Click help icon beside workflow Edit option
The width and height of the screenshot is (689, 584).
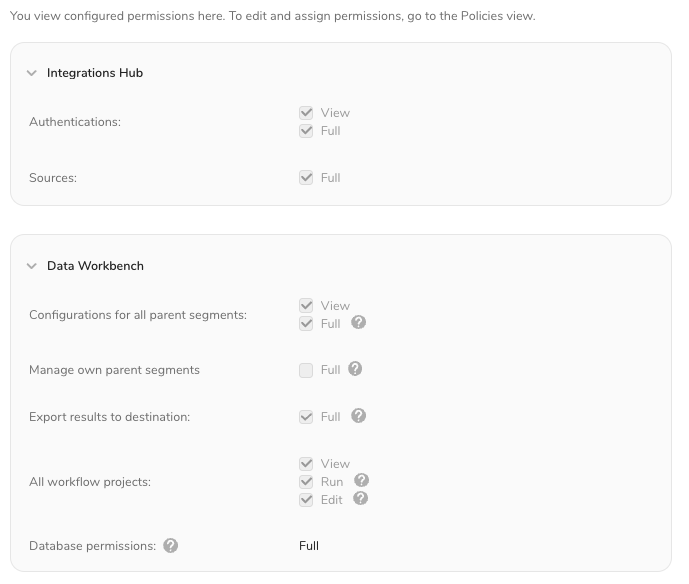[x=361, y=498]
